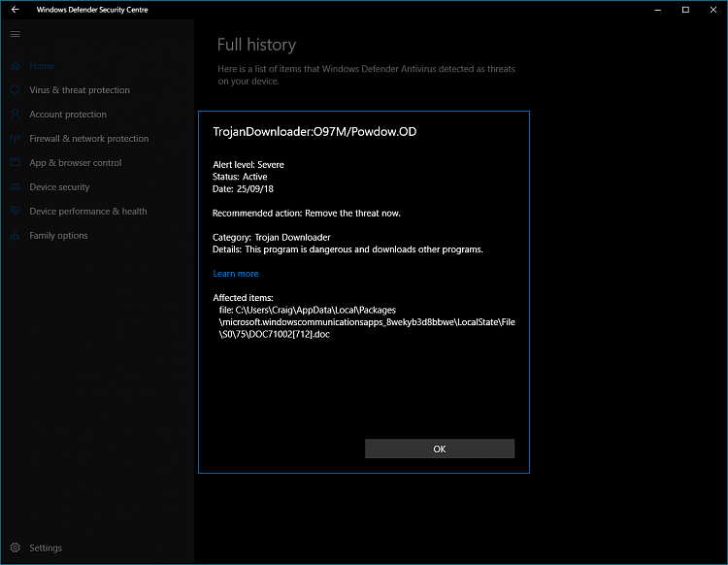Close the Windows Defender Security Centre window

click(x=713, y=10)
